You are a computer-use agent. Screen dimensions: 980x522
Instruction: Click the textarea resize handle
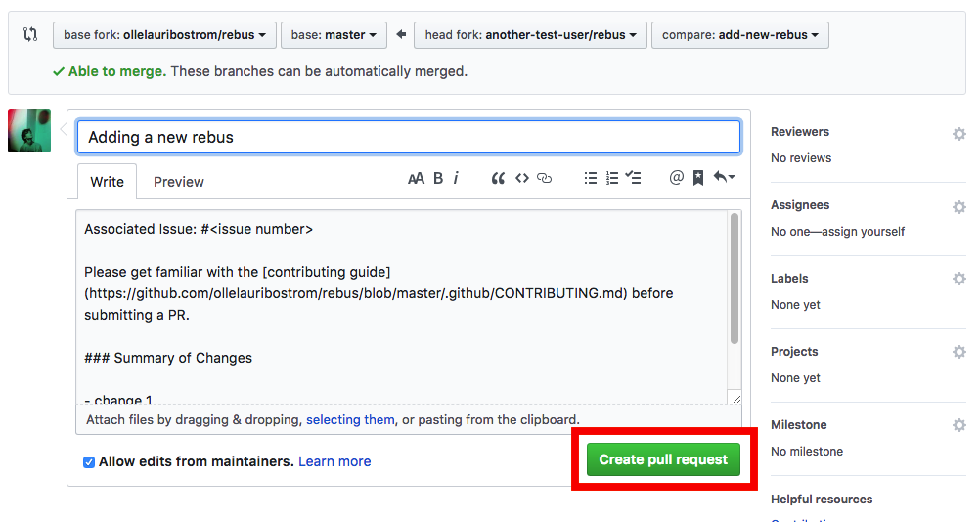click(736, 399)
